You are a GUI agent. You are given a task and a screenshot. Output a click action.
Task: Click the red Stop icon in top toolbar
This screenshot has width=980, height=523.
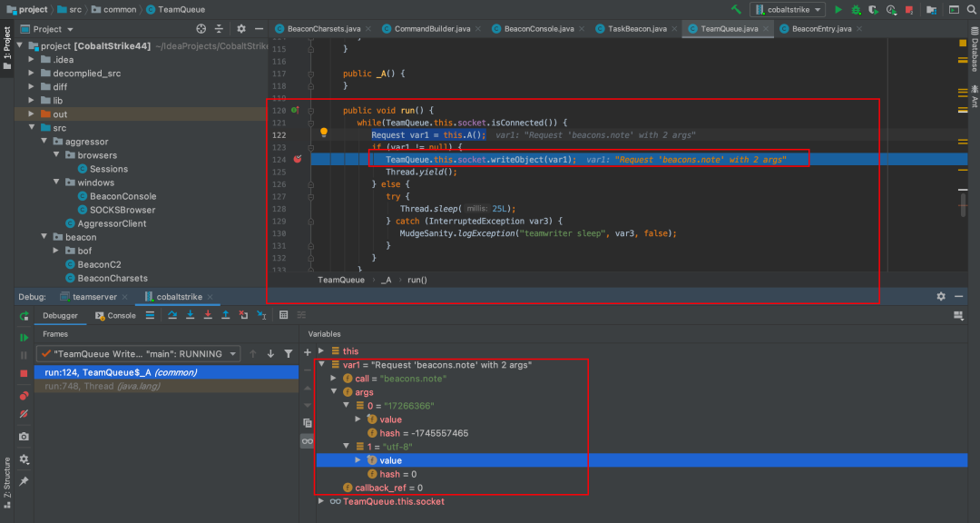pyautogui.click(x=909, y=9)
